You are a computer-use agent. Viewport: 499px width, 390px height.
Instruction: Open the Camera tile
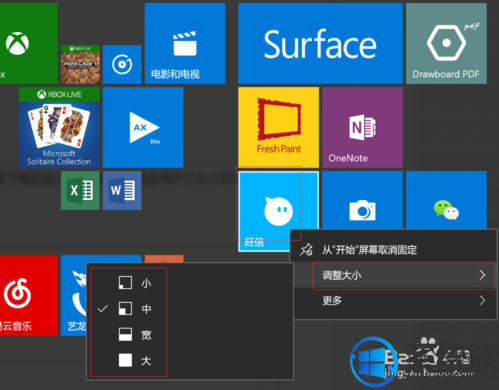[362, 200]
